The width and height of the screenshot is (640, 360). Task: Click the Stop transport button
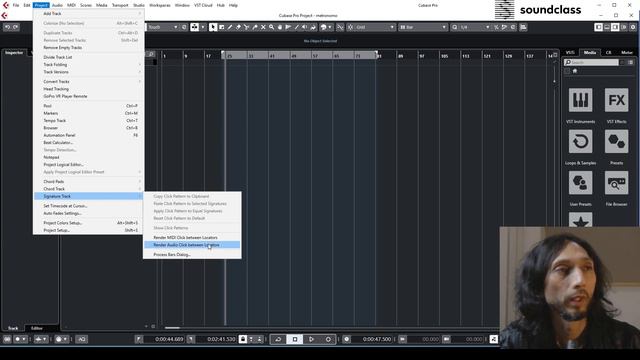point(295,339)
